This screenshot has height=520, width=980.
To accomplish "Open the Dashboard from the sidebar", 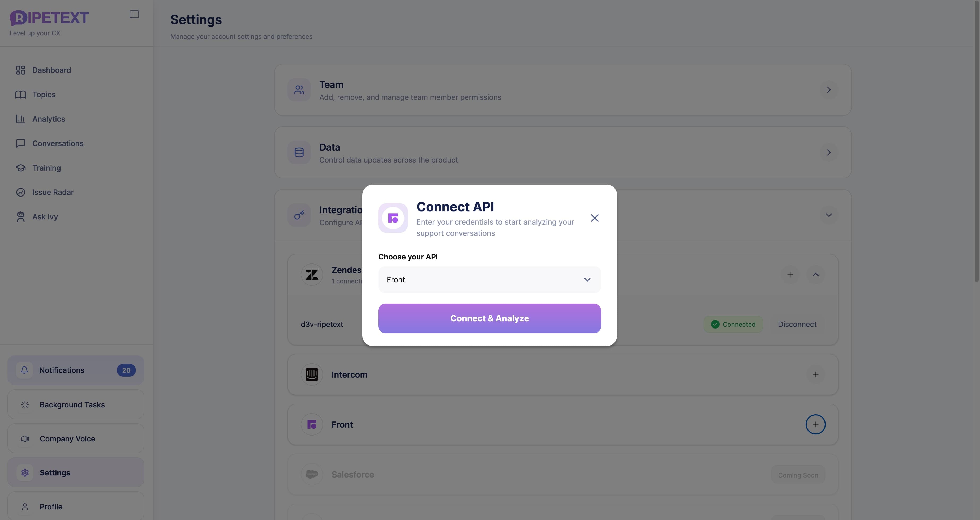I will (x=51, y=70).
